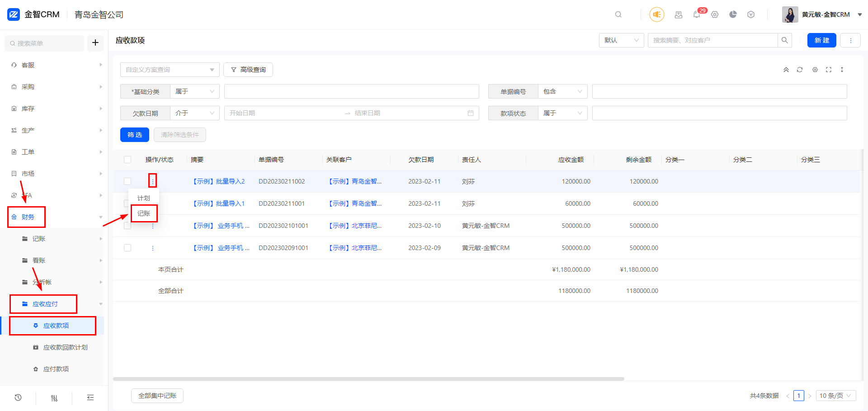This screenshot has height=411, width=868.
Task: Open the settings gear icon in header
Action: pos(715,14)
